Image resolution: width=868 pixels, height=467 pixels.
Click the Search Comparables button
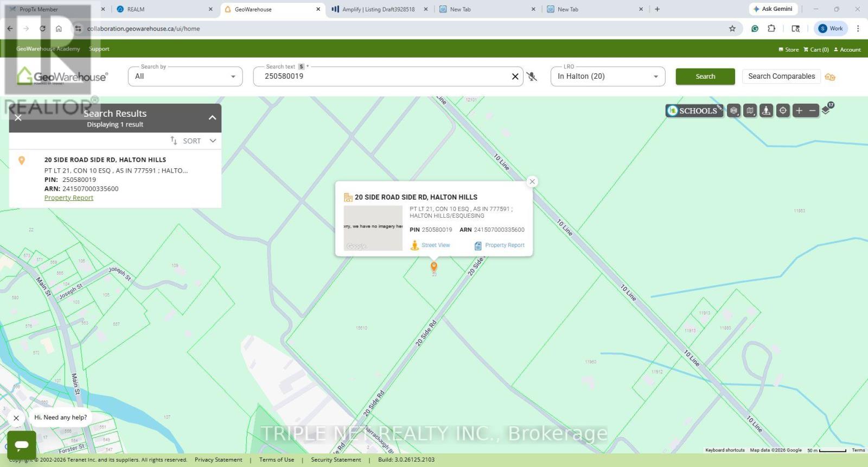[782, 77]
